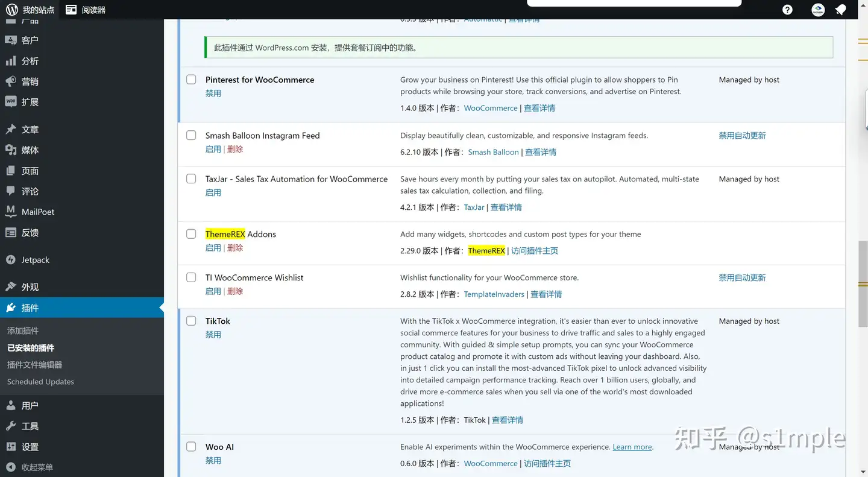
Task: View details (查看详情) for Pinterest for WooCommerce
Action: (x=539, y=108)
